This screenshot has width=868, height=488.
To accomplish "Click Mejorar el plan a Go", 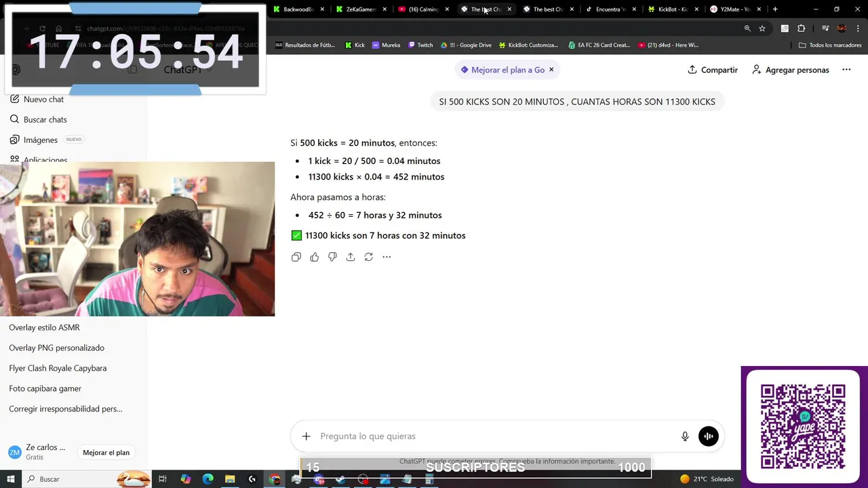I will tap(502, 70).
